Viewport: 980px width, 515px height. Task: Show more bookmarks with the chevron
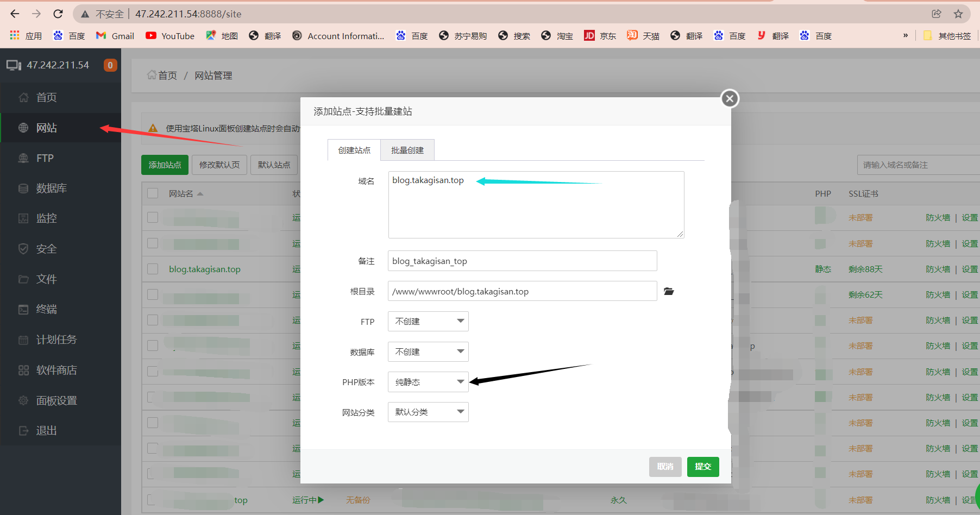click(906, 35)
